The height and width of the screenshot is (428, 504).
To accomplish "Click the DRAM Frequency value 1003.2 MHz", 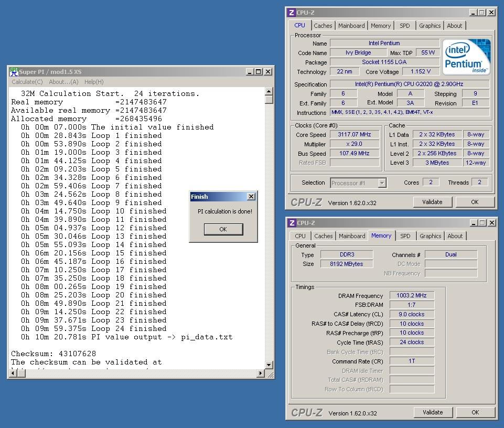I will [412, 295].
